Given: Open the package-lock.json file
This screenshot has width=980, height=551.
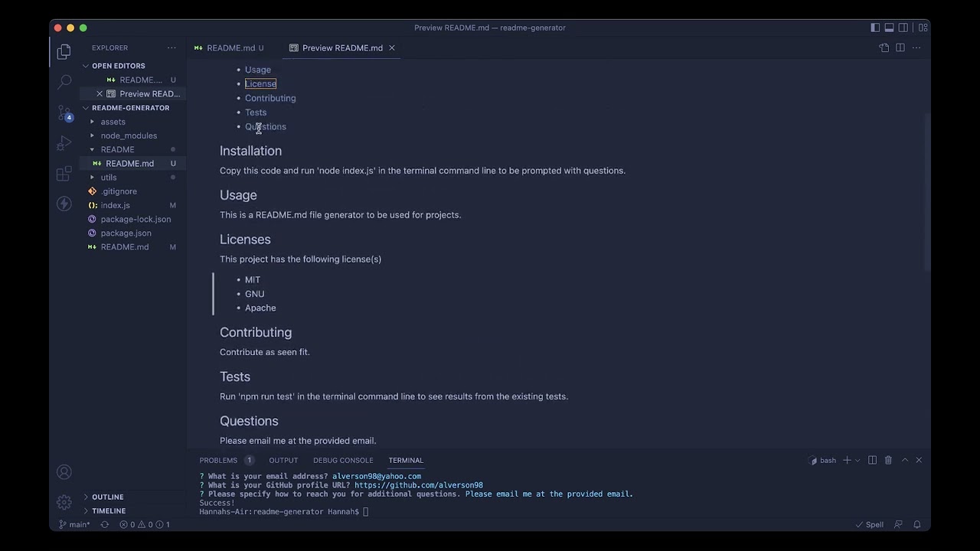Looking at the screenshot, I should click(136, 219).
